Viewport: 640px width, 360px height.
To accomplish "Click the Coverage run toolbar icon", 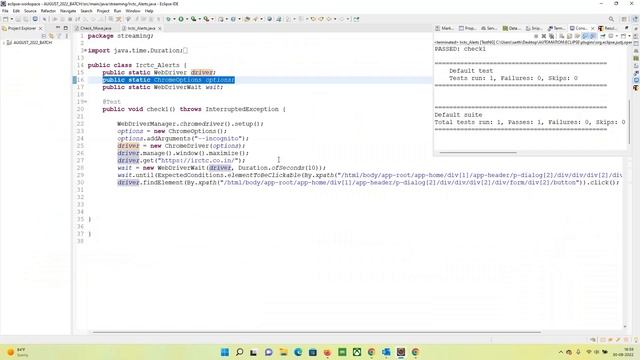I will 193,19.
